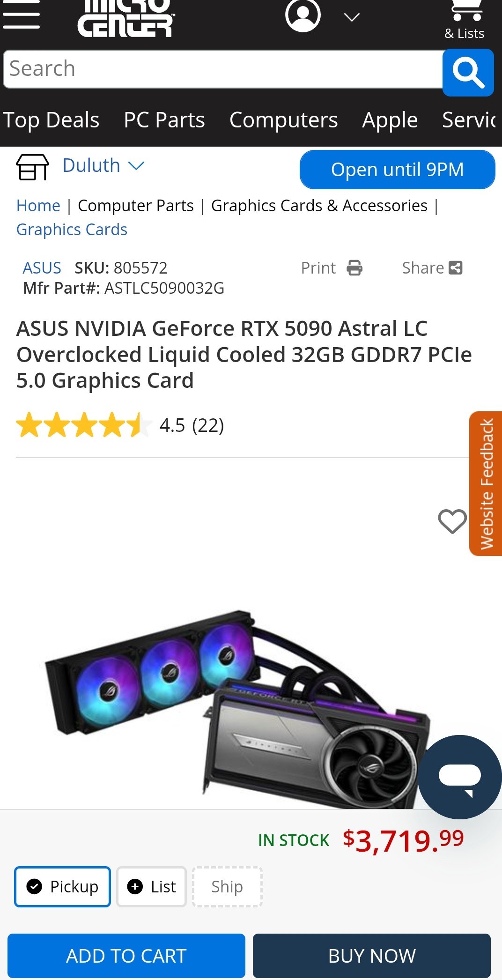
Task: Open the hamburger navigation menu
Action: [x=21, y=15]
